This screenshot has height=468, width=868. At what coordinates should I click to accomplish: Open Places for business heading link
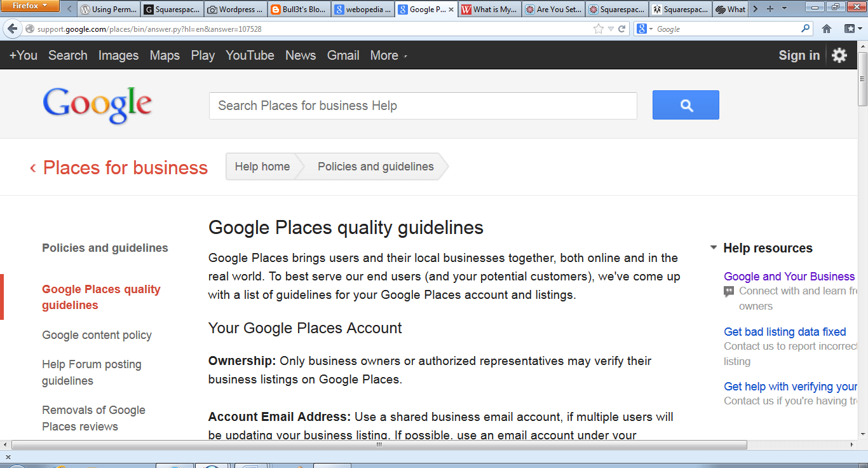coord(125,168)
